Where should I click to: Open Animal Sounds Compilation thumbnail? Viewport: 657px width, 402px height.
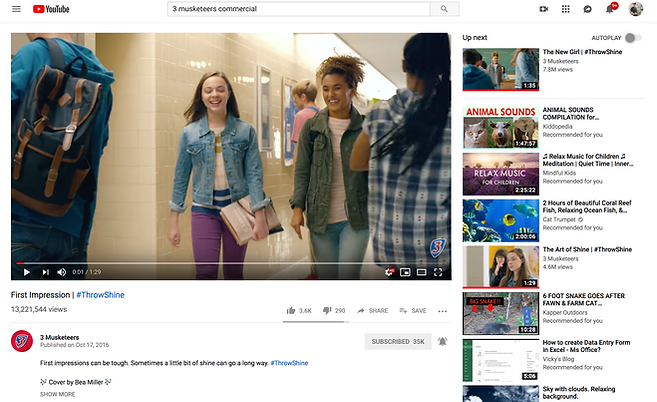[x=501, y=127]
